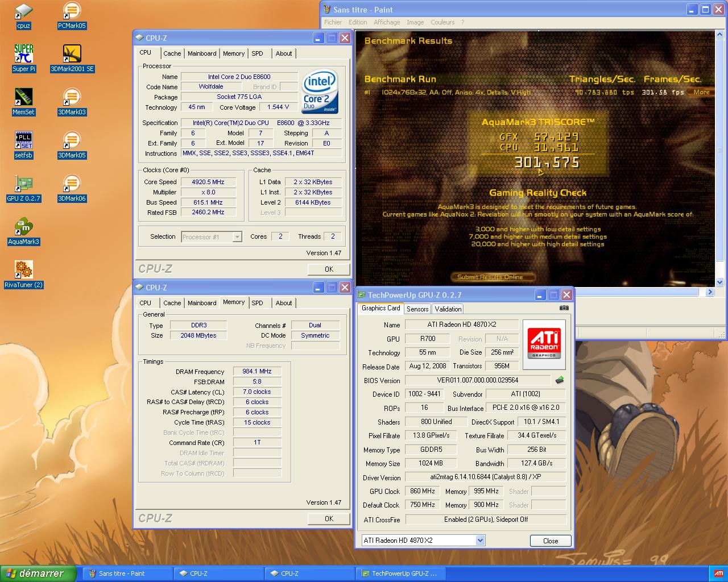Click OK in the upper CPU-Z window
This screenshot has height=582, width=728.
(x=329, y=269)
